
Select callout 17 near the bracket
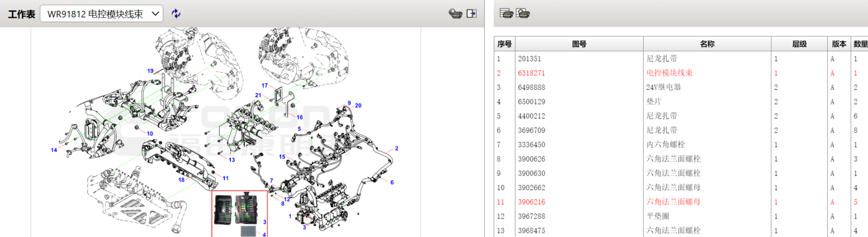click(x=265, y=86)
